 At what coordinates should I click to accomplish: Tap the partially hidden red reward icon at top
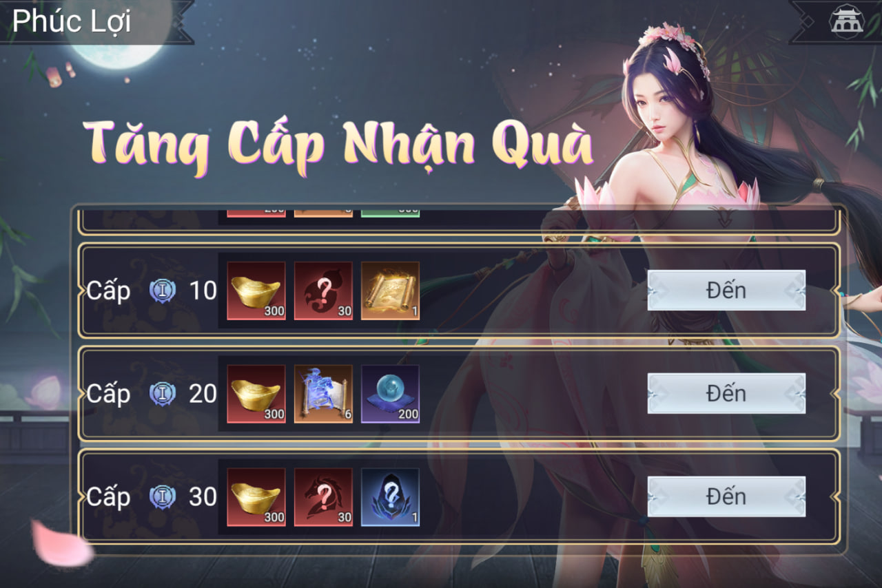point(256,211)
